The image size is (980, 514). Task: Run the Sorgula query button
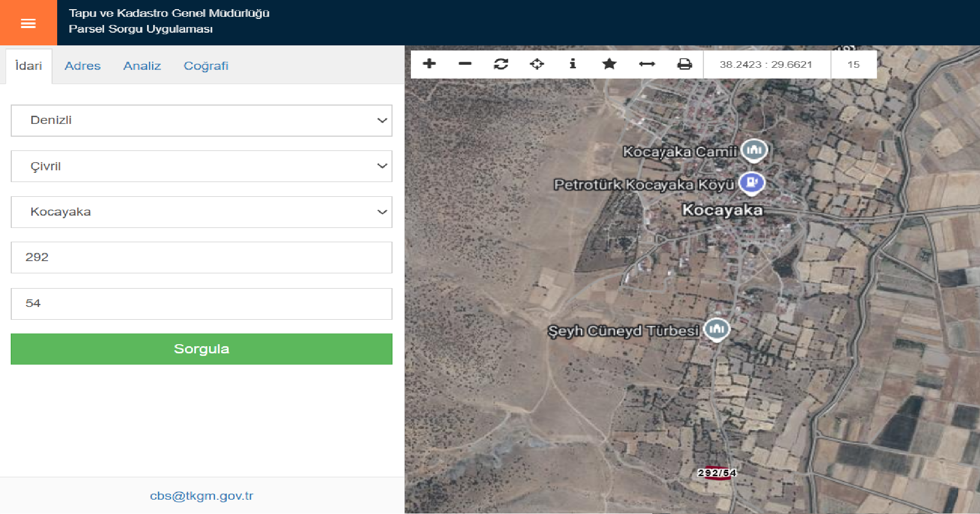(x=202, y=349)
